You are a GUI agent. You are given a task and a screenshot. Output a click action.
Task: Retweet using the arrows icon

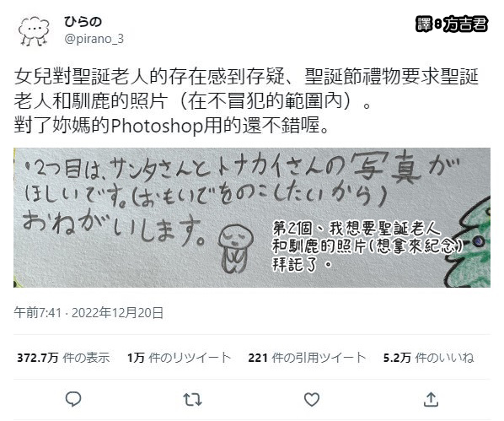(x=192, y=399)
